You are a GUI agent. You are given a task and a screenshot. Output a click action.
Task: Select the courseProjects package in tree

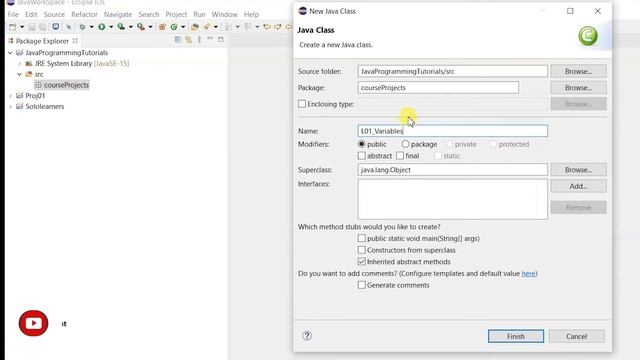click(x=66, y=85)
